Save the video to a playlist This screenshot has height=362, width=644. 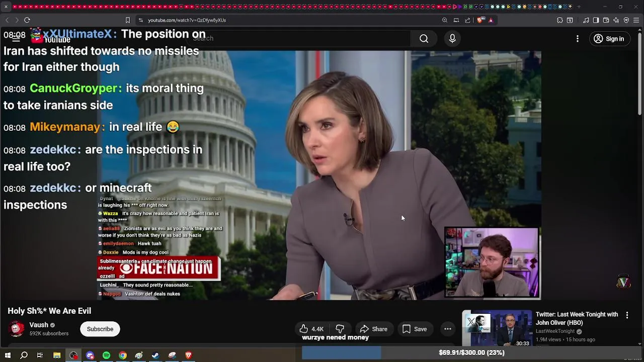(415, 329)
